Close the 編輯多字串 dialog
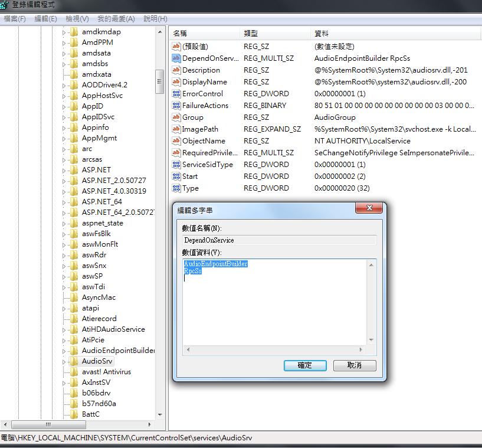Viewport: 482px width, 448px height. (369, 208)
